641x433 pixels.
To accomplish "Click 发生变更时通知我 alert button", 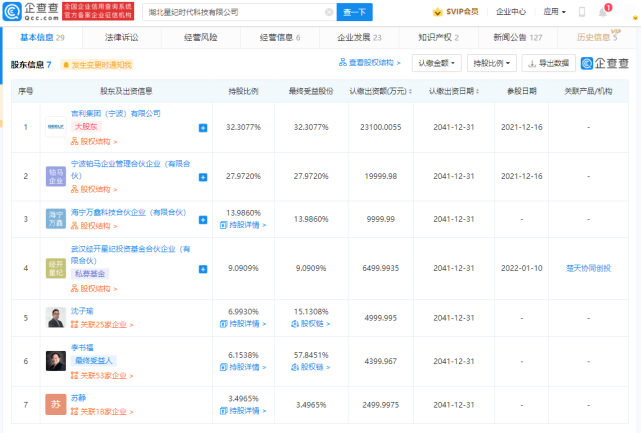I will tap(97, 65).
